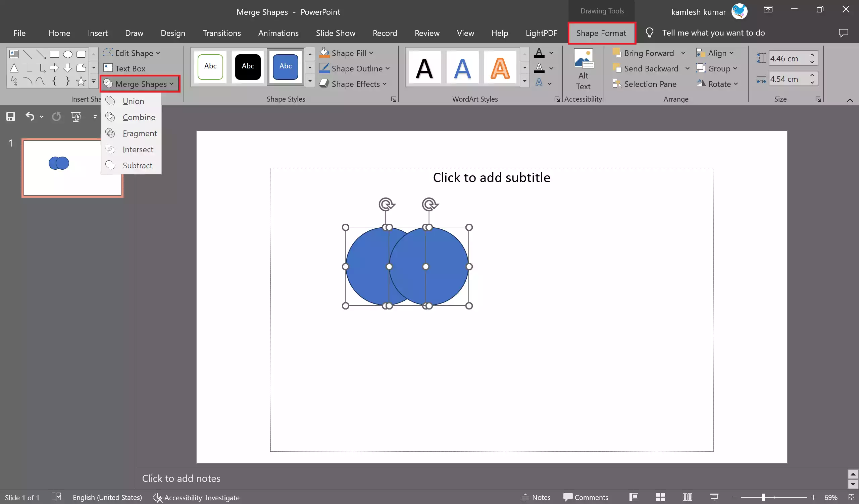This screenshot has height=504, width=859.
Task: Switch to the Animations tab
Action: click(278, 33)
